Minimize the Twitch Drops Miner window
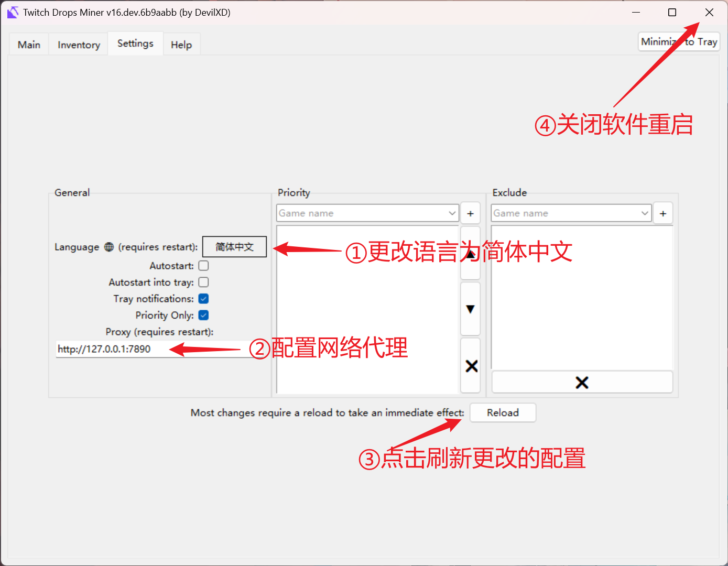The image size is (728, 566). [636, 13]
